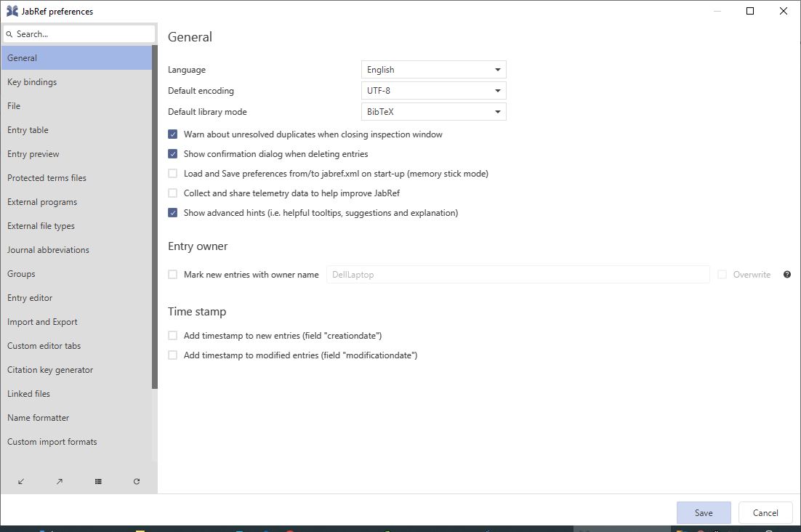The width and height of the screenshot is (801, 532).
Task: Enable memory stick mode checkbox
Action: point(173,174)
